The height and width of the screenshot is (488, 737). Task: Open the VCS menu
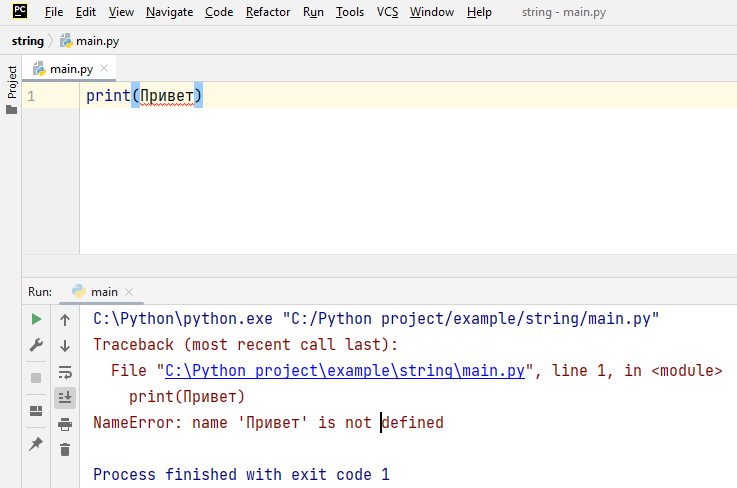[387, 12]
